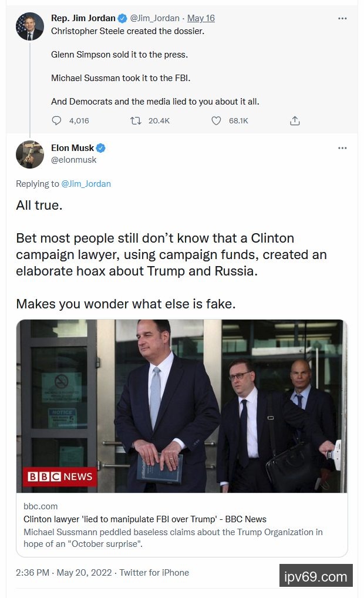Click the reply icon on Jim Jordan's tweet
The height and width of the screenshot is (598, 364).
pyautogui.click(x=57, y=120)
